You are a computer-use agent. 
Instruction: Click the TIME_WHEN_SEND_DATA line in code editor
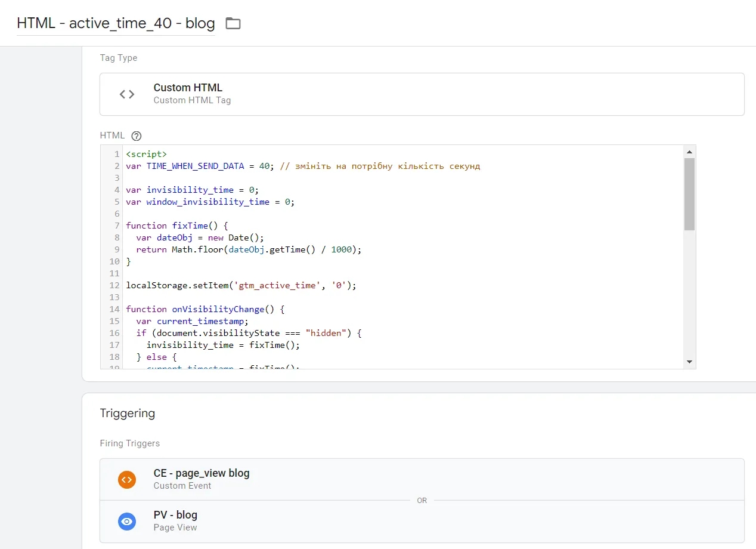(303, 166)
